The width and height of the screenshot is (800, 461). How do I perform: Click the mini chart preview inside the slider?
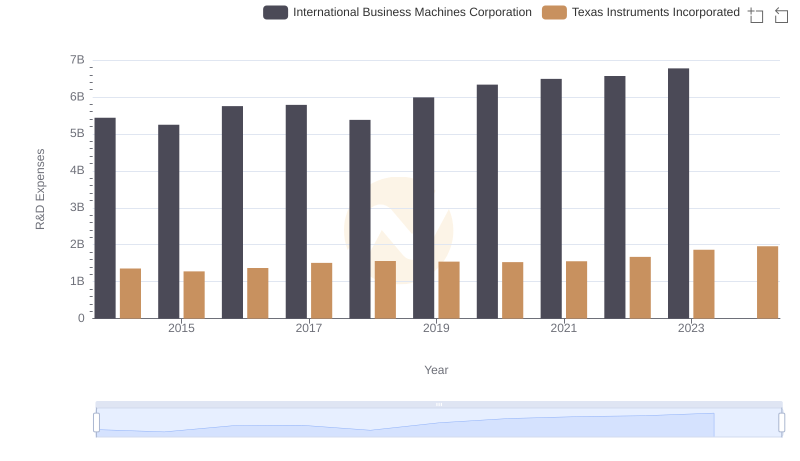[439, 423]
